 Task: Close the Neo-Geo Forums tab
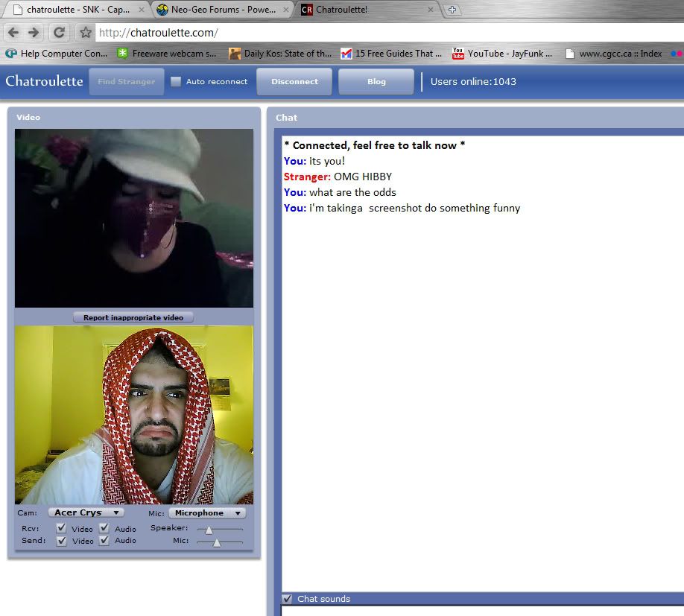point(285,9)
